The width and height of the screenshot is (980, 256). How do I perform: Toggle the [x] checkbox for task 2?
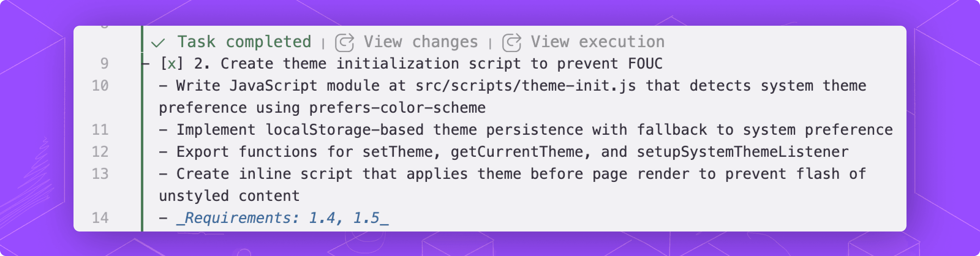tap(171, 63)
